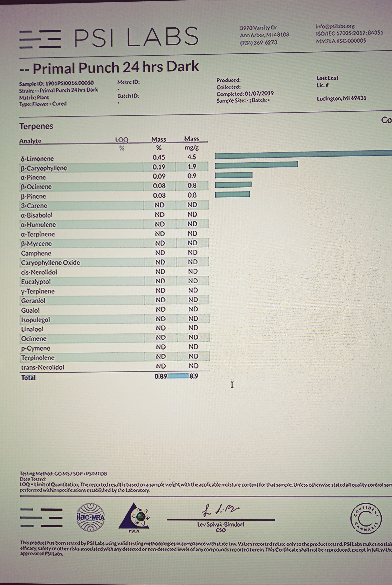Click the 1.9 mg/g value for Caryophyllene

coord(192,167)
